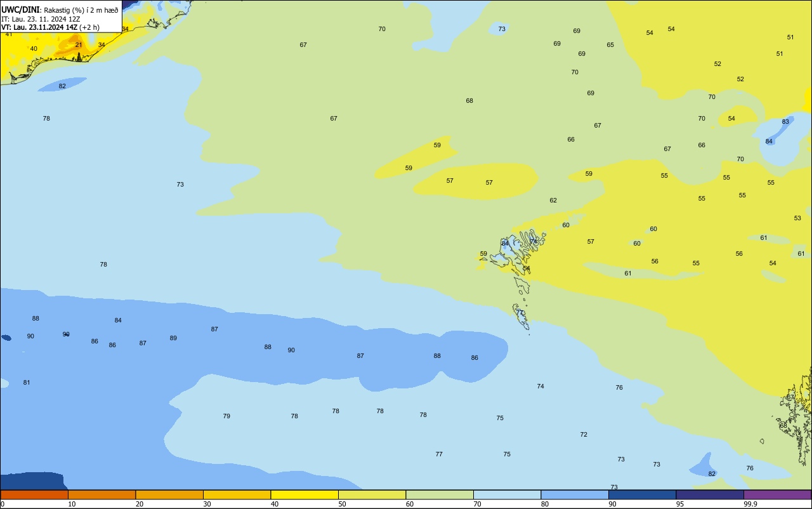Click the medium blue 80–90 legend swatch
The height and width of the screenshot is (509, 812).
(x=575, y=494)
